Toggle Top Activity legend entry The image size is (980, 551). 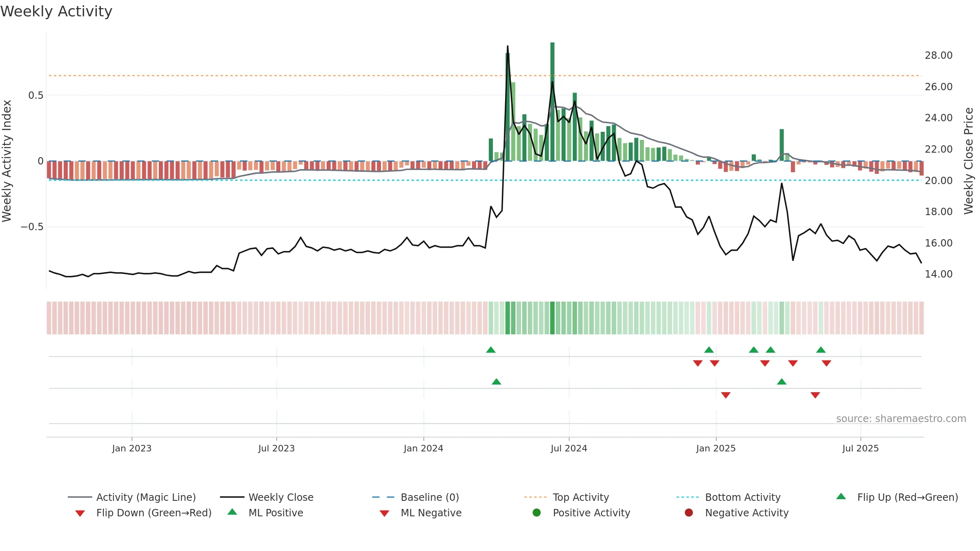click(567, 497)
